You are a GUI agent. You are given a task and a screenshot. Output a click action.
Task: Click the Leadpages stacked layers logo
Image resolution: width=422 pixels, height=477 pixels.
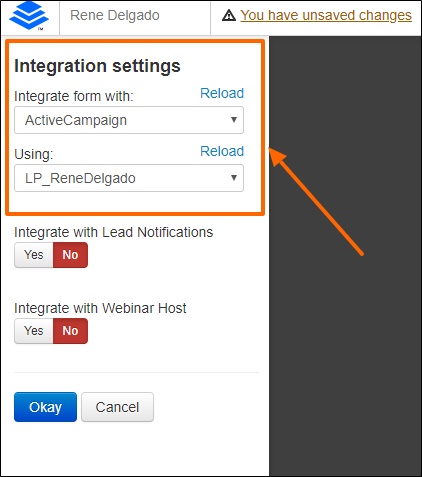click(x=29, y=16)
